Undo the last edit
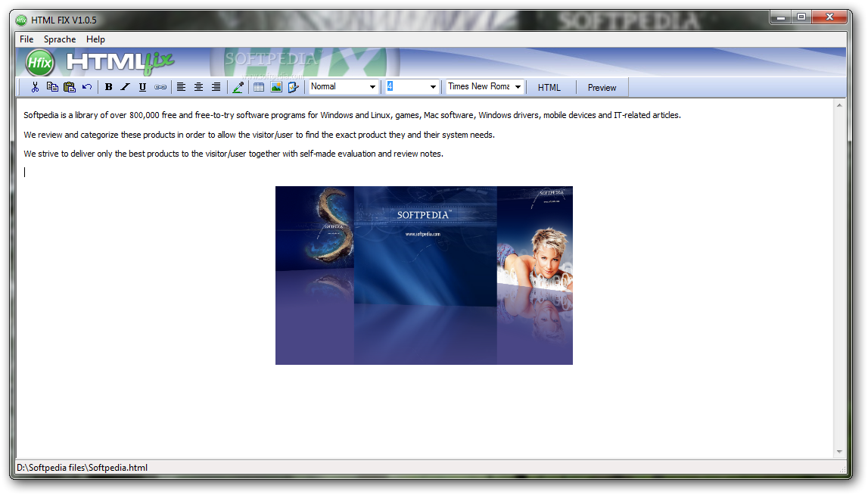 [x=87, y=87]
